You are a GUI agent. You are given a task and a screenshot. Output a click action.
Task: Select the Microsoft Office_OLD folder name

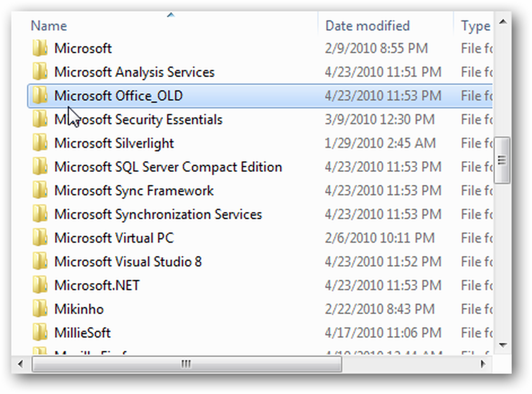pyautogui.click(x=119, y=96)
